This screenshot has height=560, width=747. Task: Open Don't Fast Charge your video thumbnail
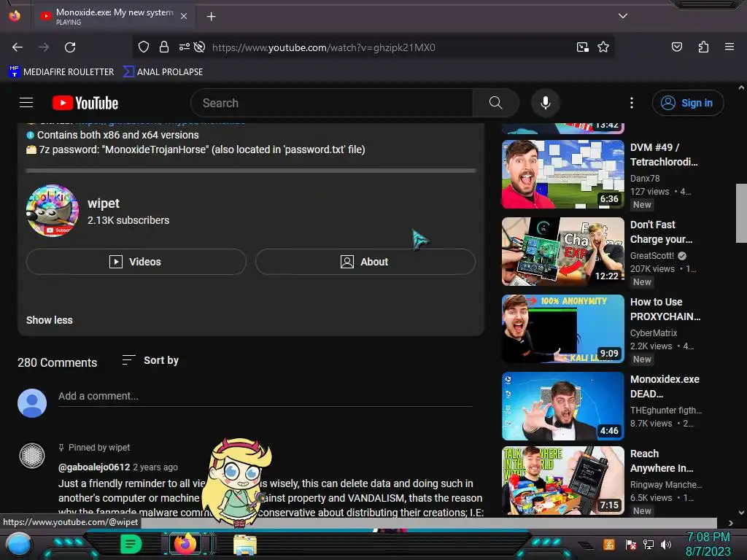click(562, 252)
